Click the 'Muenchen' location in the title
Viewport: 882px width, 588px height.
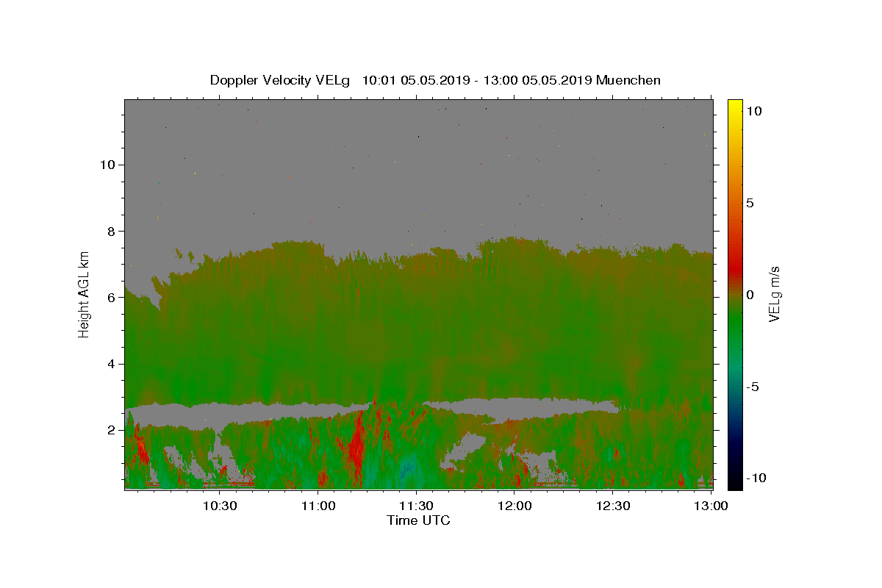[628, 80]
